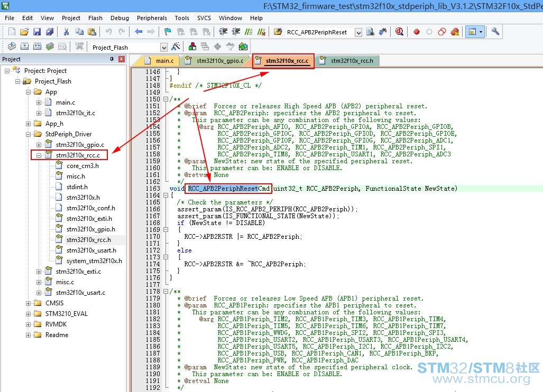The image size is (543, 392).
Task: Select core_cm3.h in the project tree
Action: (82, 166)
